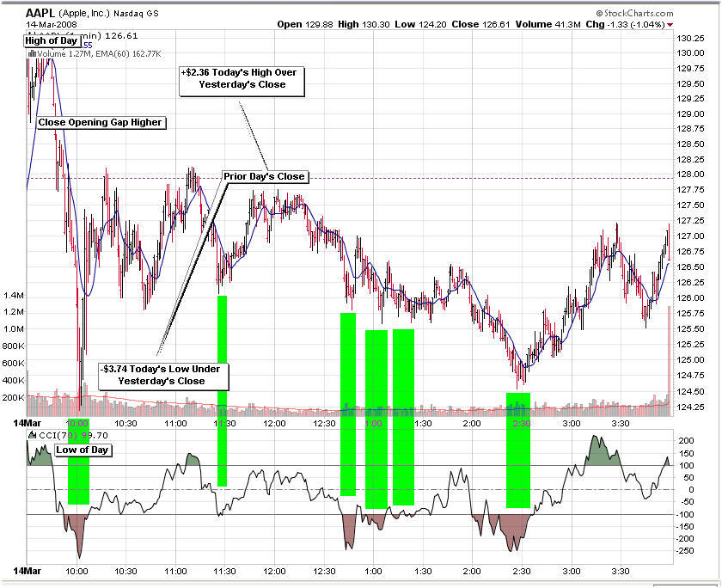This screenshot has width=722, height=588.
Task: Click the 800K volume axis label
Action: click(14, 346)
